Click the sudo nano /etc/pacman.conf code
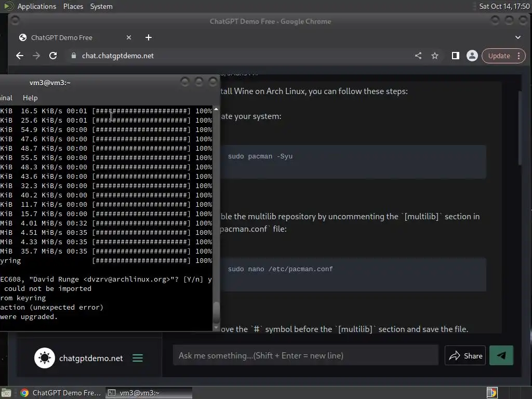Image resolution: width=532 pixels, height=399 pixels. [280, 269]
